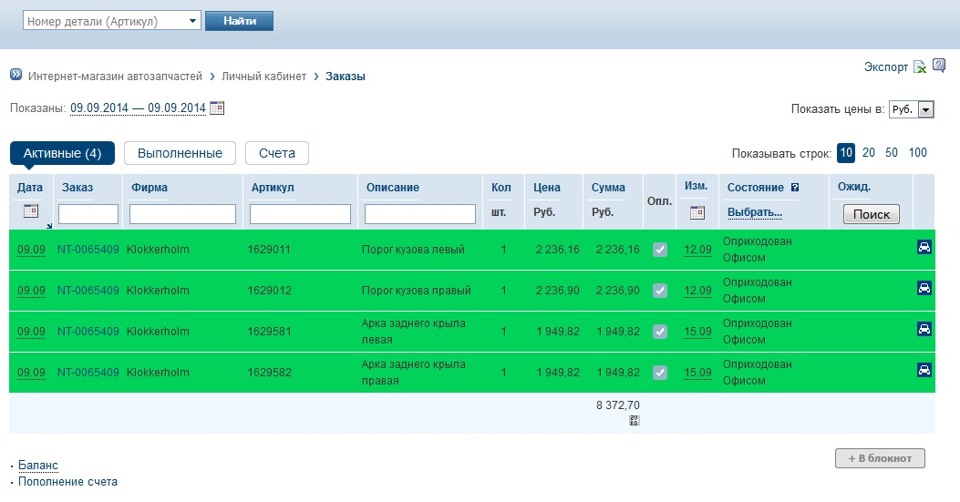Open the help icon at top right
Viewport: 960px width, 502px height.
939,65
